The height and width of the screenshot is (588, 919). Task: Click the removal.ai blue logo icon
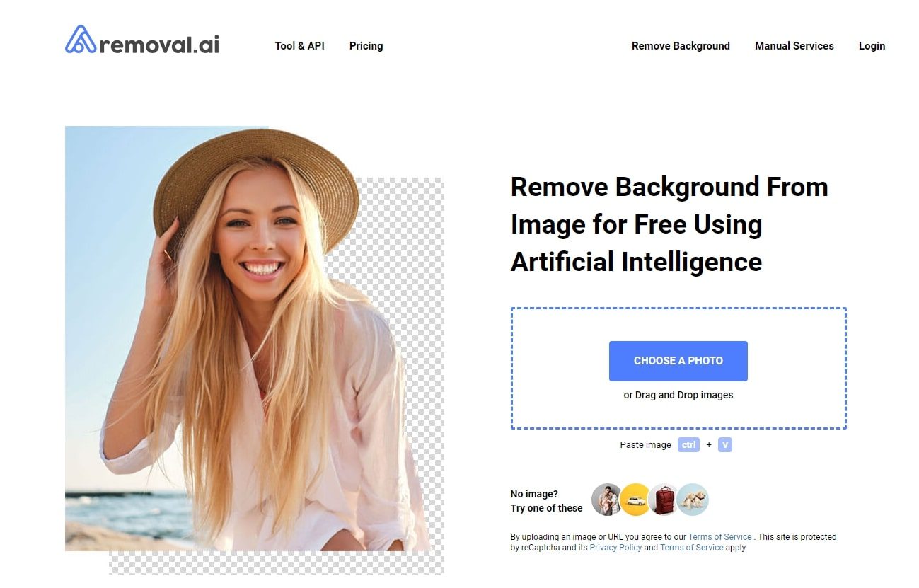(80, 40)
